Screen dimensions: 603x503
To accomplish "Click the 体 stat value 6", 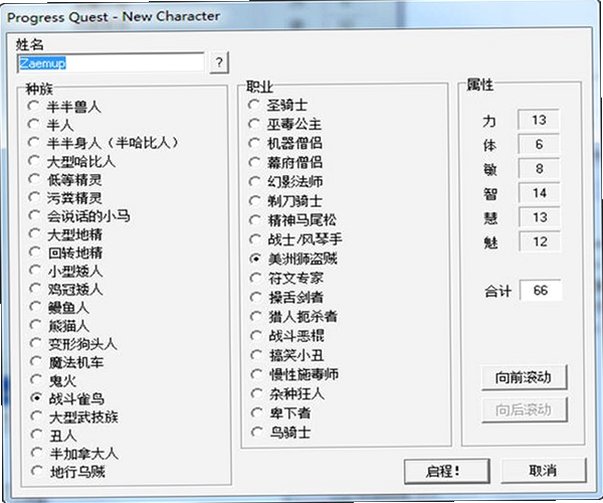I will 538,144.
